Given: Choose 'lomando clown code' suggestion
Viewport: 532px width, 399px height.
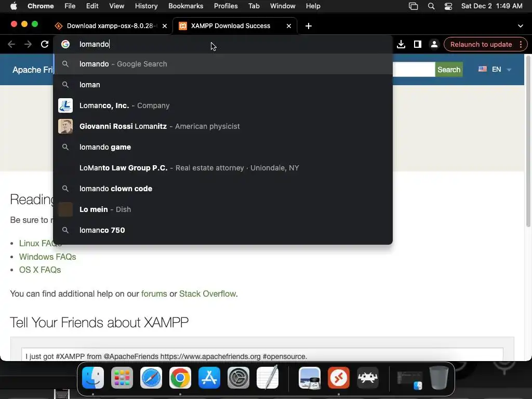Looking at the screenshot, I should click(223, 189).
